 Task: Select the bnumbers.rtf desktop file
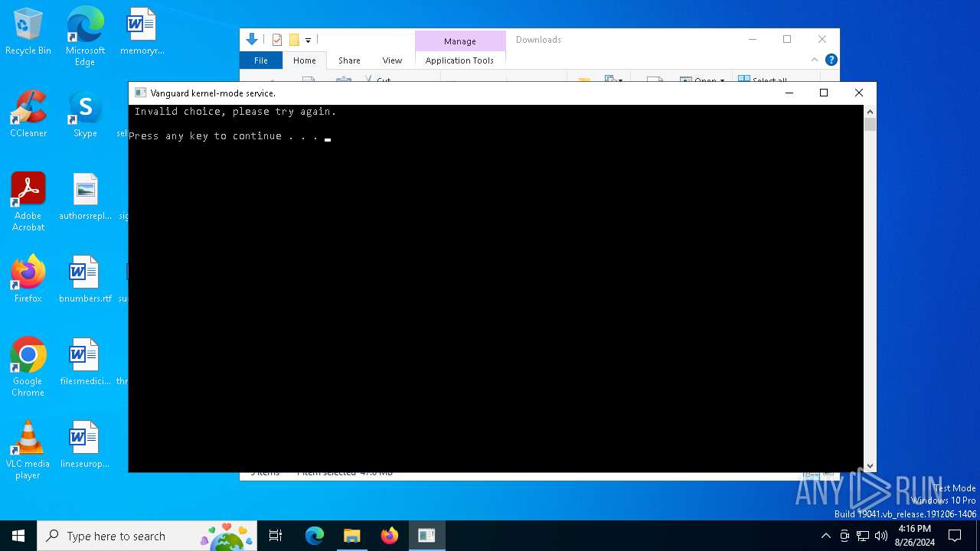coord(85,279)
